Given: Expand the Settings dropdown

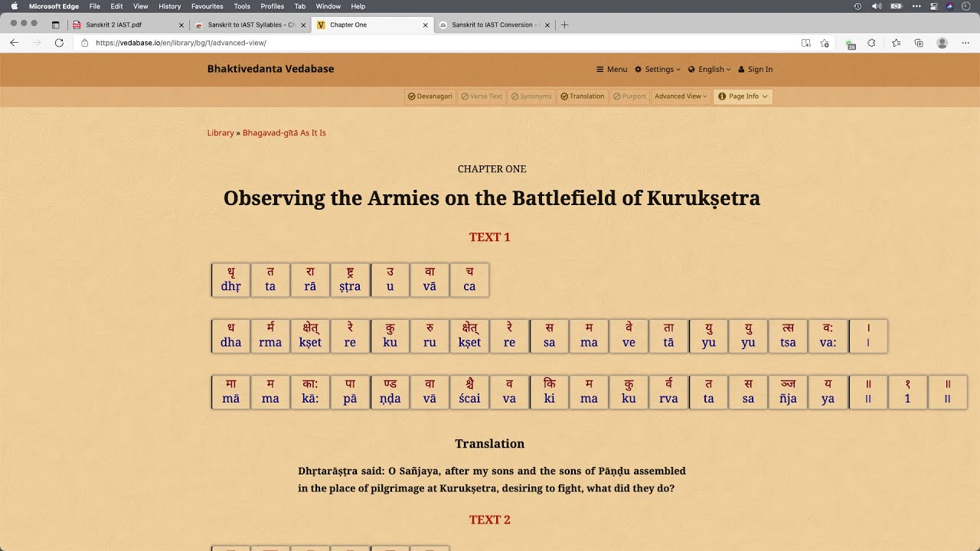Looking at the screenshot, I should [658, 69].
